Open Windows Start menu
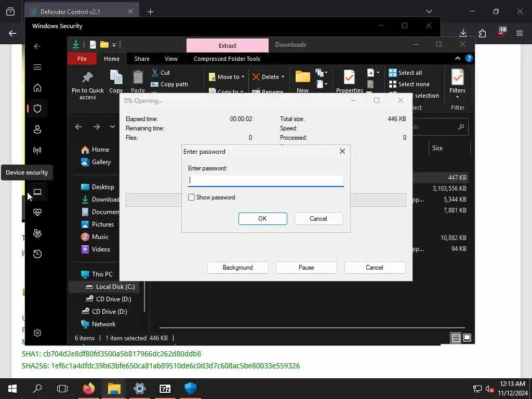 click(12, 389)
